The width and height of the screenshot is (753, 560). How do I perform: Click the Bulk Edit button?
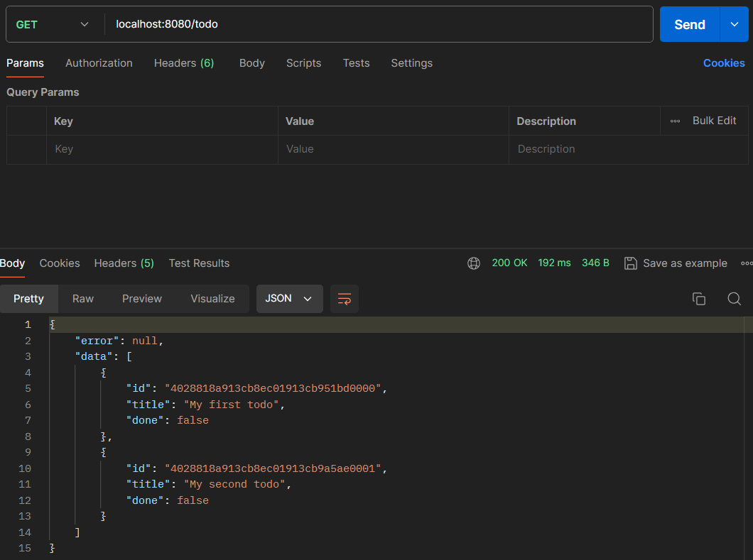pos(714,121)
